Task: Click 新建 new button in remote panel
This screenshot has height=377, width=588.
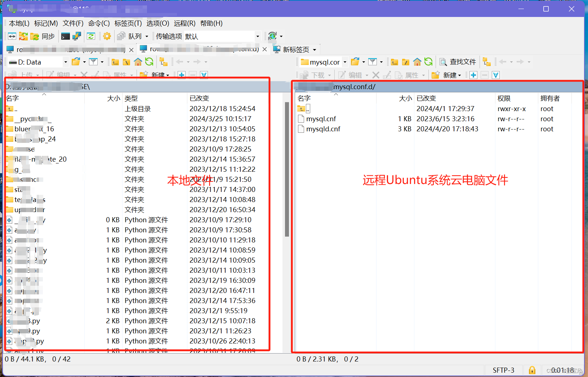Action: coord(446,75)
